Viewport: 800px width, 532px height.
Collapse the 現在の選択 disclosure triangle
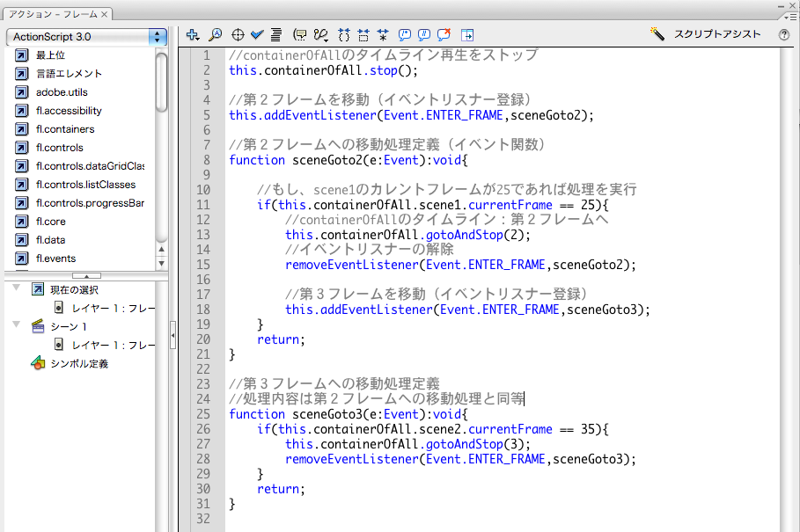pyautogui.click(x=17, y=288)
